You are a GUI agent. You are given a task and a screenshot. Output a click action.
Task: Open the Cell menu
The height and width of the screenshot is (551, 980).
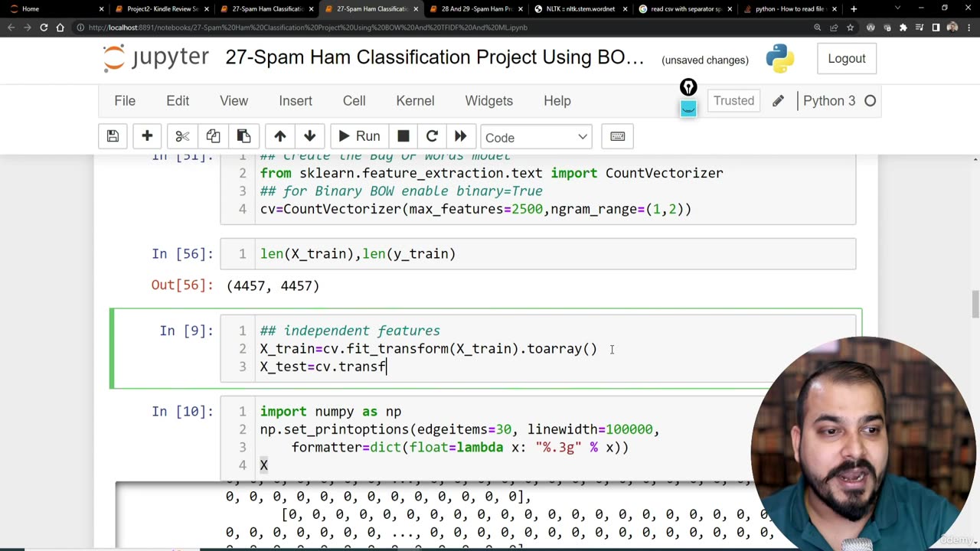(x=354, y=100)
